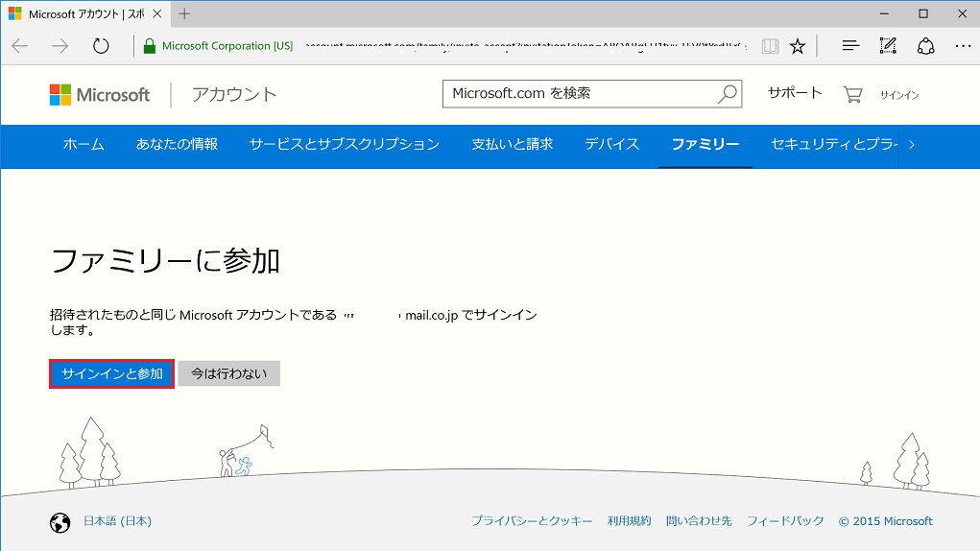Image resolution: width=980 pixels, height=551 pixels.
Task: Open a new tab with plus button
Action: (x=184, y=13)
